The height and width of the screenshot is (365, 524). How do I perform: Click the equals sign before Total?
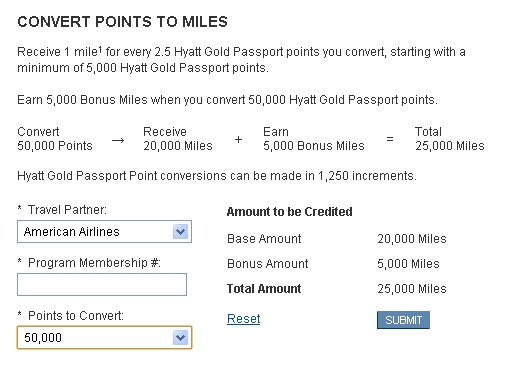point(390,139)
